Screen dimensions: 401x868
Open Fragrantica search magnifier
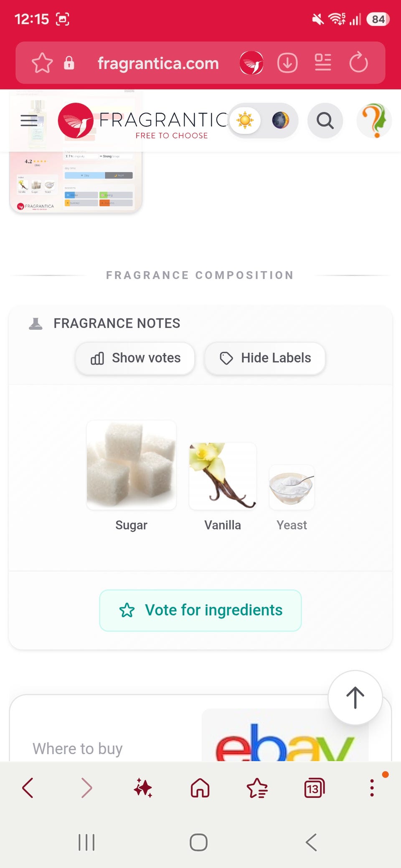click(x=325, y=121)
